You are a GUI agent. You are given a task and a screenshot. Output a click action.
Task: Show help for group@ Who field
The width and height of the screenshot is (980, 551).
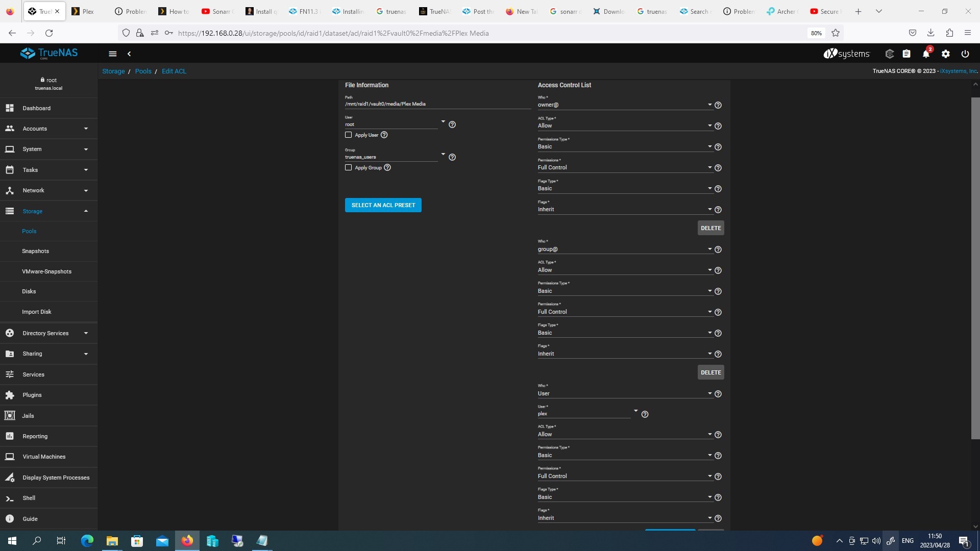[x=718, y=249]
